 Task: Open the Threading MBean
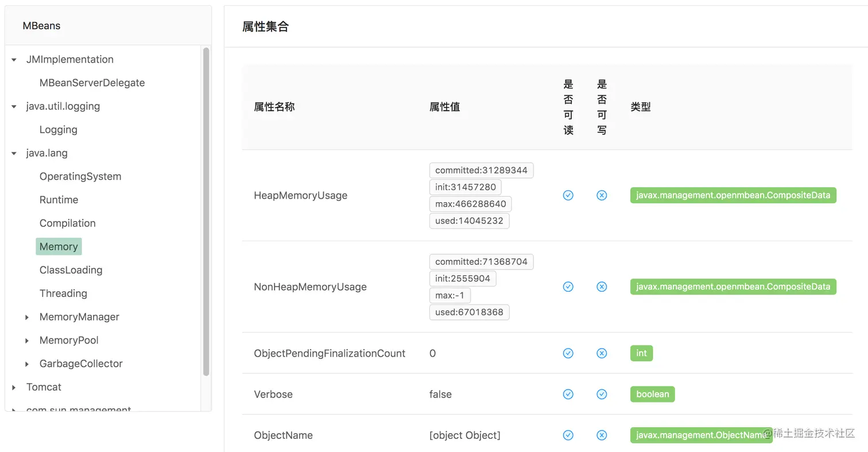coord(63,293)
